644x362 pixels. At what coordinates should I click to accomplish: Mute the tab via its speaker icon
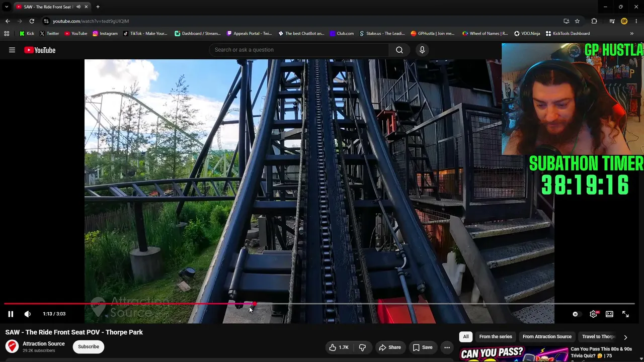click(78, 7)
